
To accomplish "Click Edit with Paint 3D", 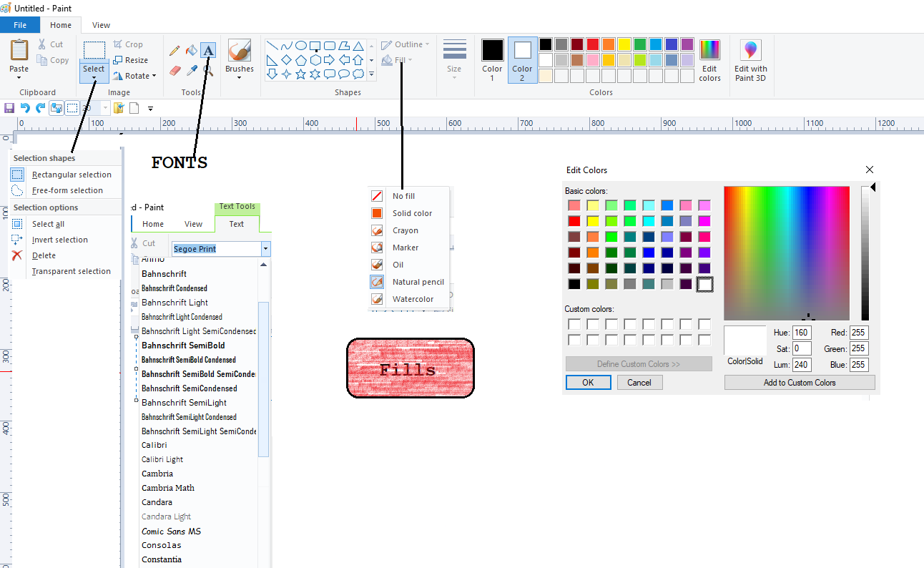I will (x=750, y=60).
